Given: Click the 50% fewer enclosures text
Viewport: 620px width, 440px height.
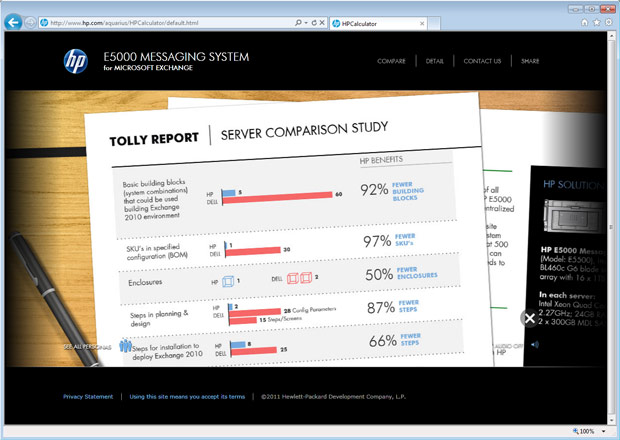Looking at the screenshot, I should 401,274.
